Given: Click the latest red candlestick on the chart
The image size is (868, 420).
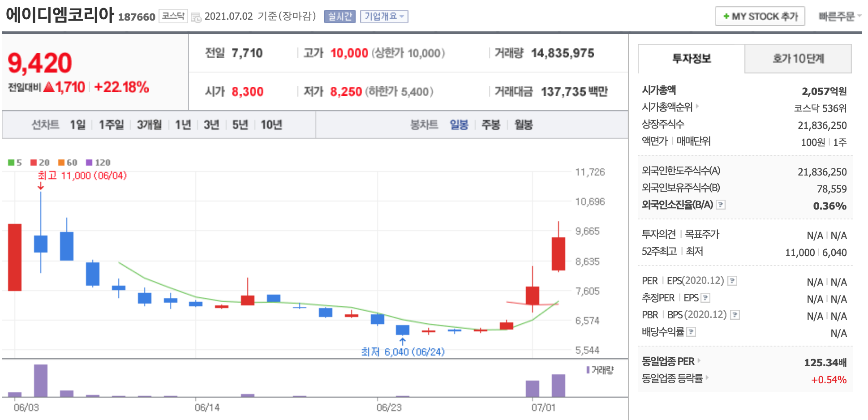Looking at the screenshot, I should [558, 253].
